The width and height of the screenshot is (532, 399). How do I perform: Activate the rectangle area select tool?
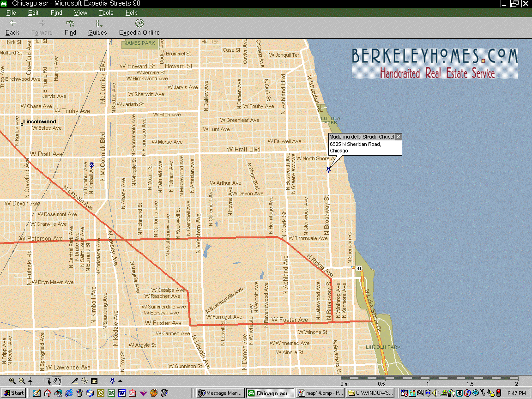pyautogui.click(x=47, y=381)
